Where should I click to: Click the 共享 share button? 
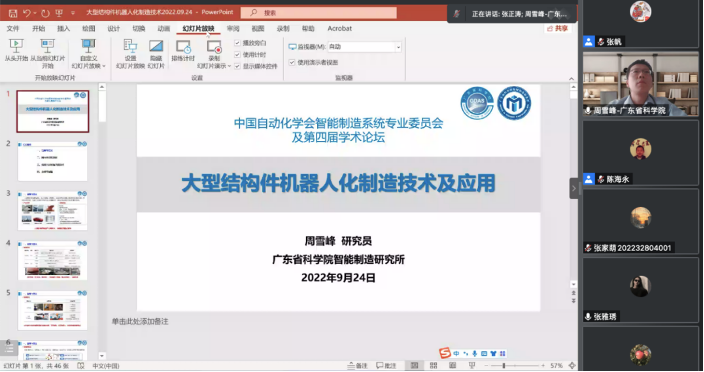557,28
